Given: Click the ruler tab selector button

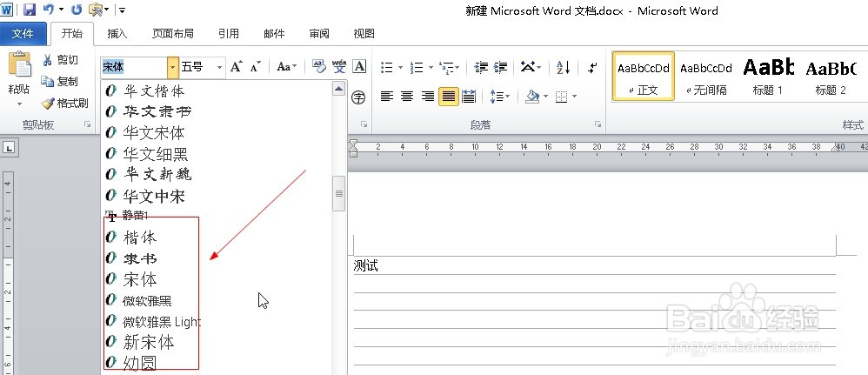Looking at the screenshot, I should coord(10,147).
